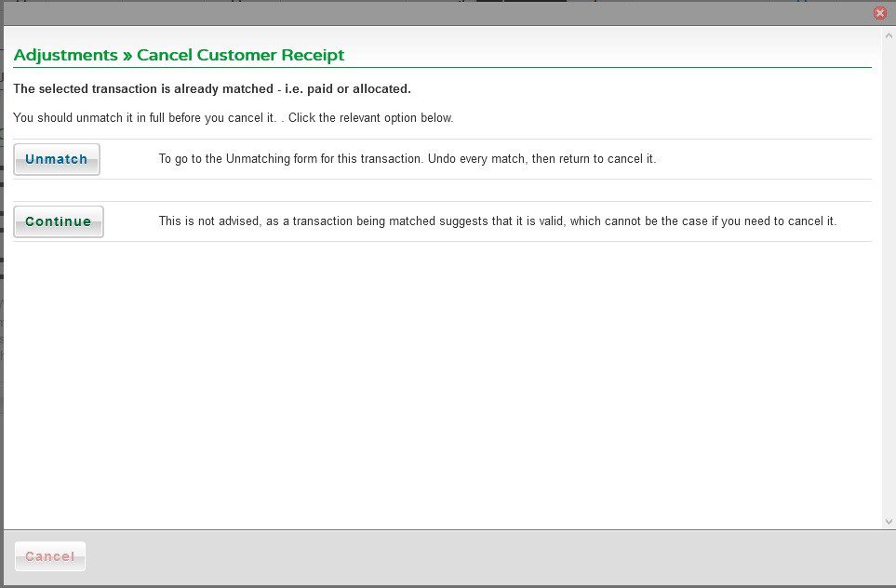This screenshot has height=588, width=896.
Task: Click the 'This is not advised' explanation
Action: [x=498, y=221]
